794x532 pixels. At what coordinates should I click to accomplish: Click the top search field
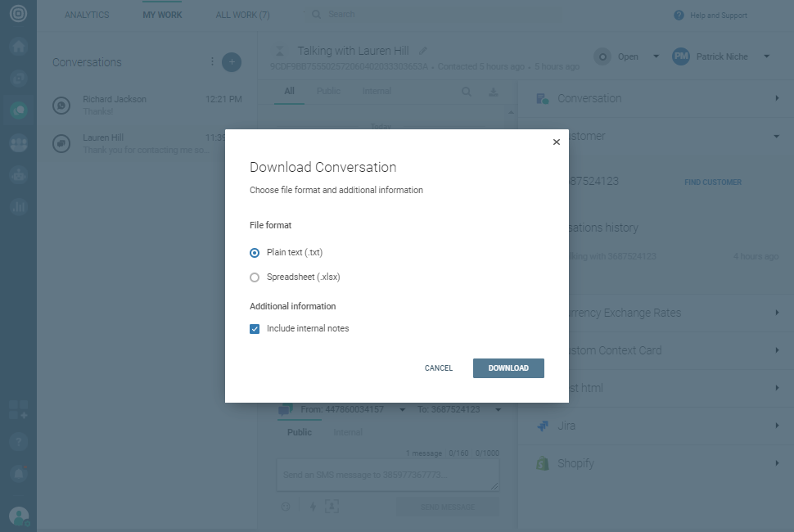tap(409, 15)
